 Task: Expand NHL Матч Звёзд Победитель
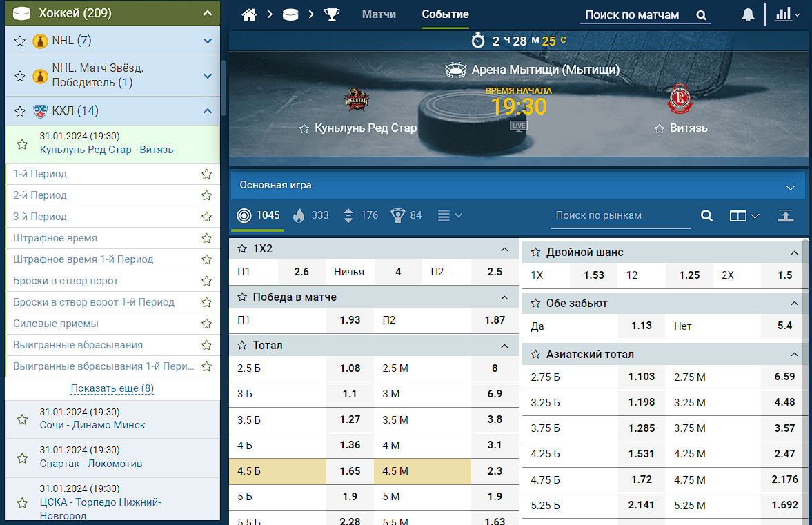point(207,76)
